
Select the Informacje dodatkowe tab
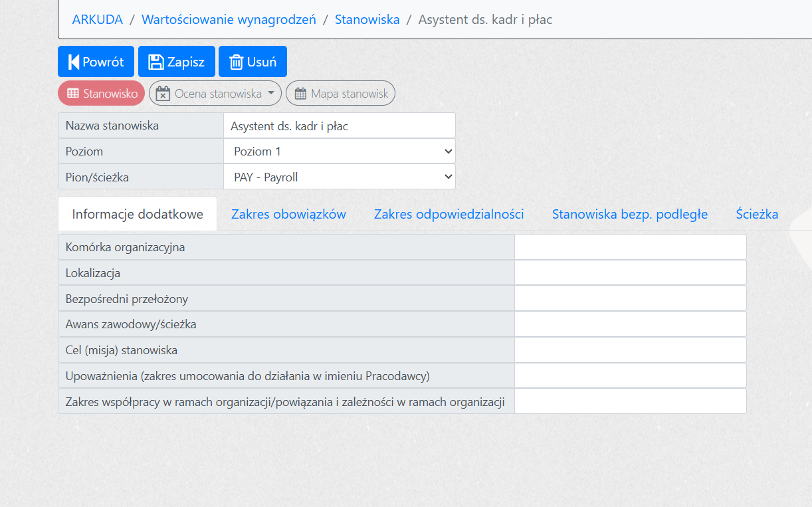[138, 214]
